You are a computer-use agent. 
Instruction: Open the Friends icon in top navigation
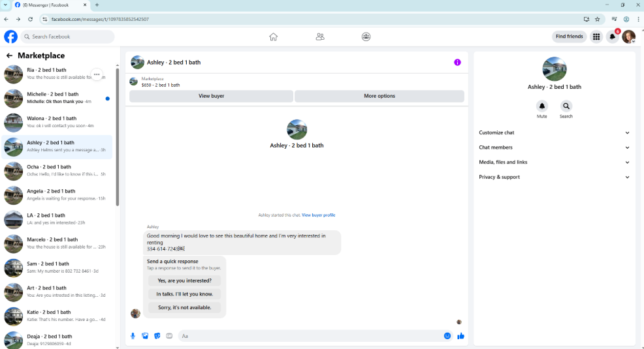tap(320, 37)
